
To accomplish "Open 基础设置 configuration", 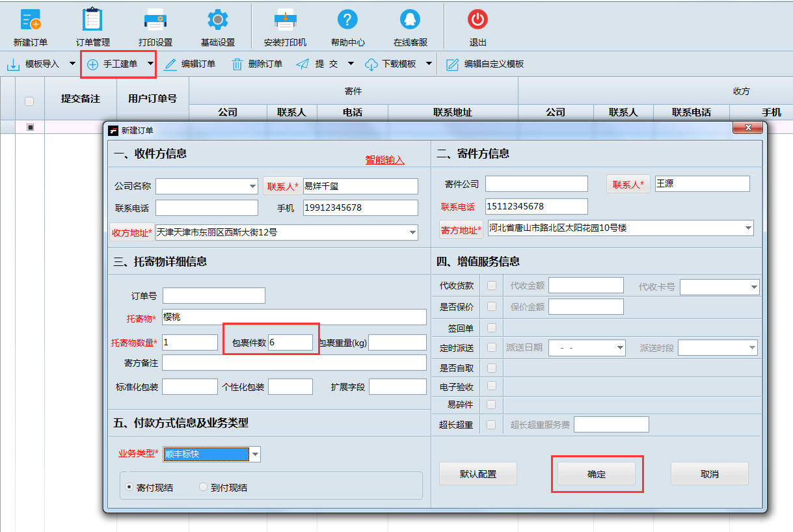I will point(217,25).
